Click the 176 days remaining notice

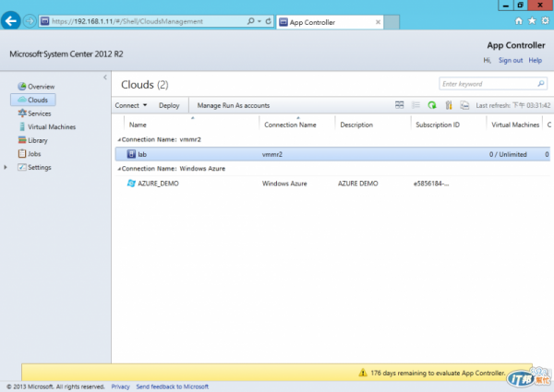tap(438, 373)
